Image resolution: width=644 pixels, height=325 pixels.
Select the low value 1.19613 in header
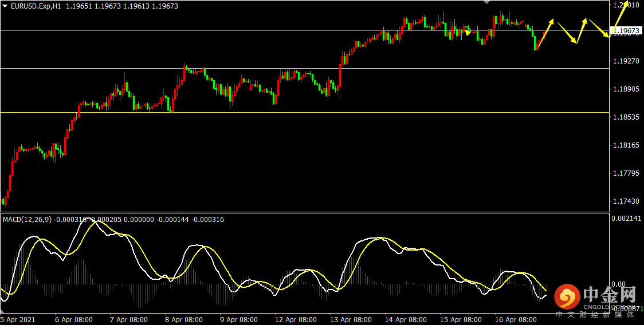137,6
